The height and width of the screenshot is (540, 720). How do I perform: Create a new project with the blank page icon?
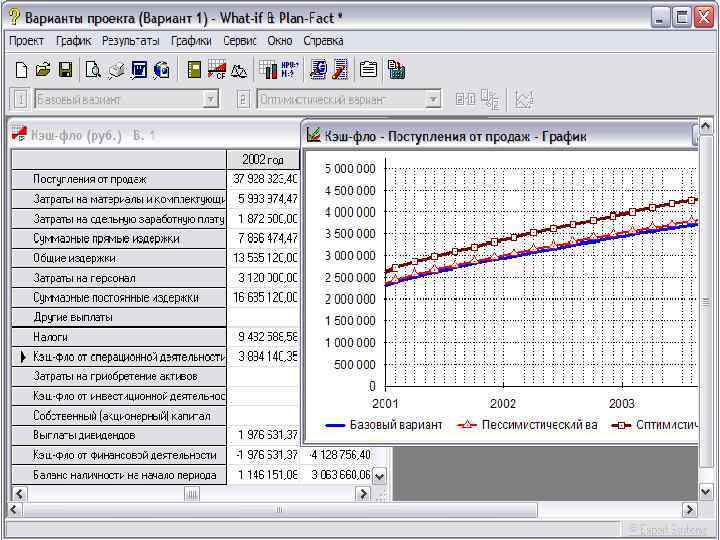(21, 70)
